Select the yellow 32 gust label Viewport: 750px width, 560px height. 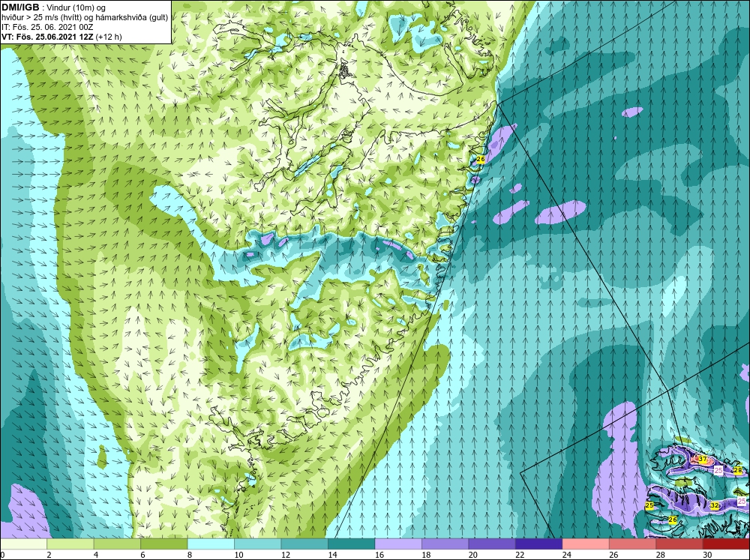pyautogui.click(x=715, y=506)
